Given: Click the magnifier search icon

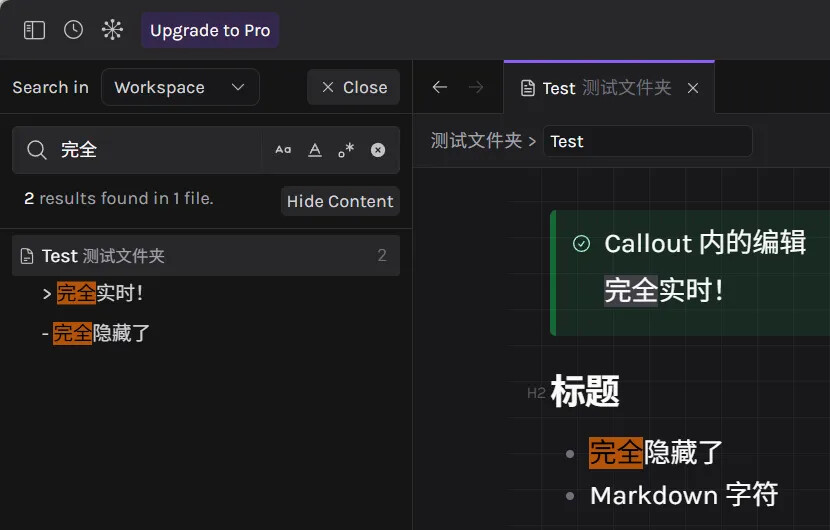Looking at the screenshot, I should (x=37, y=150).
